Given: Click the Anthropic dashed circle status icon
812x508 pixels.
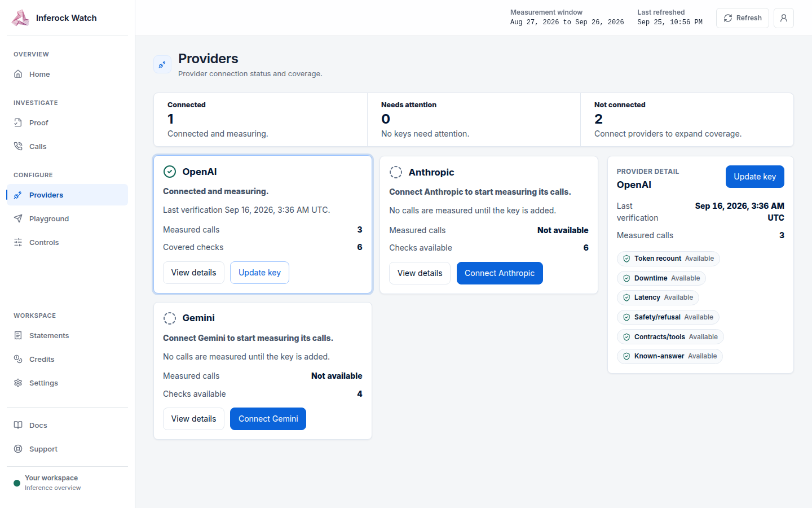Looking at the screenshot, I should [396, 172].
